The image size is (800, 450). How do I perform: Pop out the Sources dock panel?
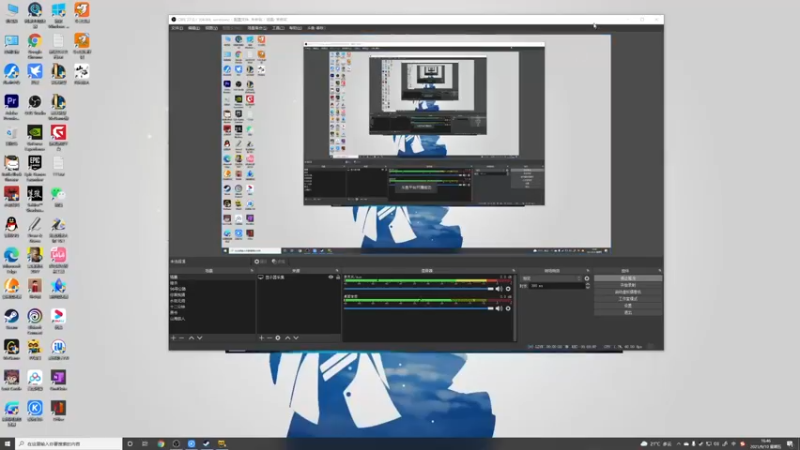point(337,271)
